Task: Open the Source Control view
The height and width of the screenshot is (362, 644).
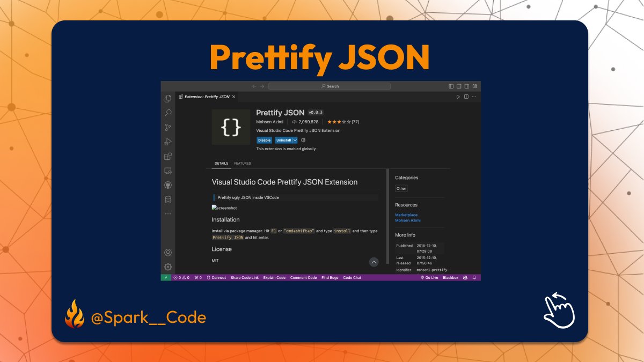Action: click(168, 127)
